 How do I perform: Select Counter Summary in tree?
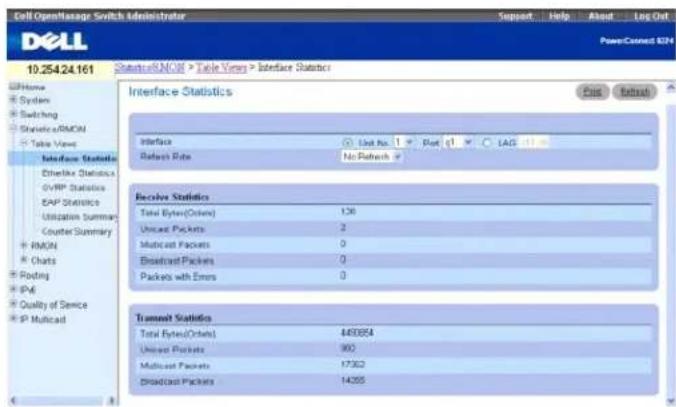(77, 232)
